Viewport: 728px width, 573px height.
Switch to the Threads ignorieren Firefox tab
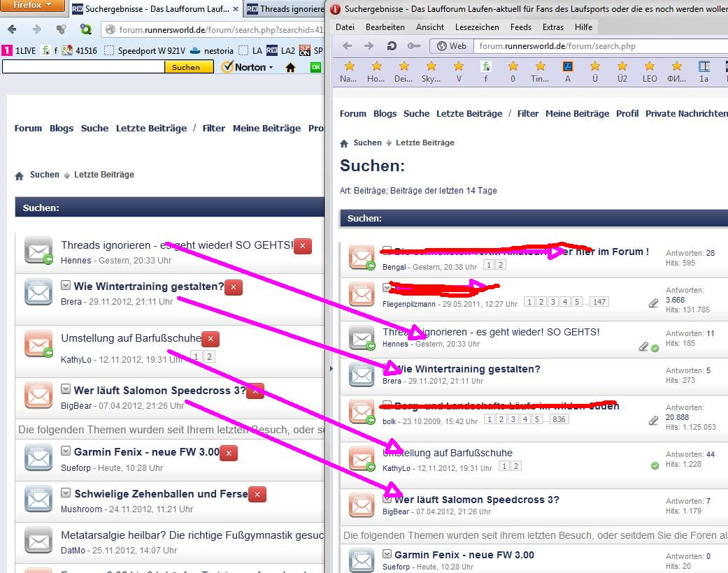283,9
